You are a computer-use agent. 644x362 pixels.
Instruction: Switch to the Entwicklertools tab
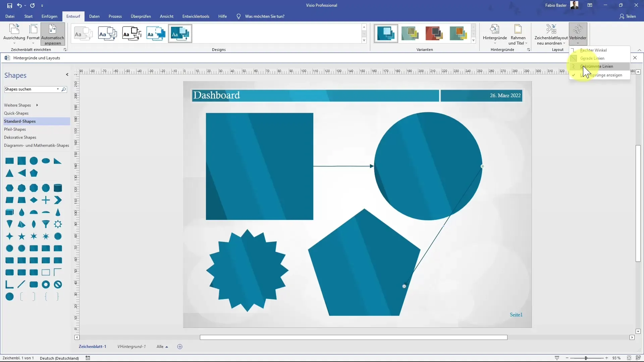click(x=196, y=16)
